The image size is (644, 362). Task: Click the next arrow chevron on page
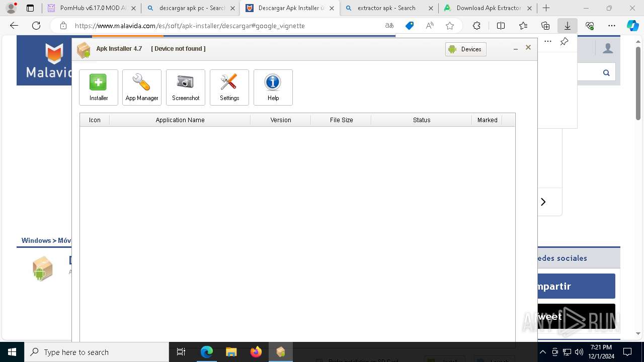coord(543,202)
